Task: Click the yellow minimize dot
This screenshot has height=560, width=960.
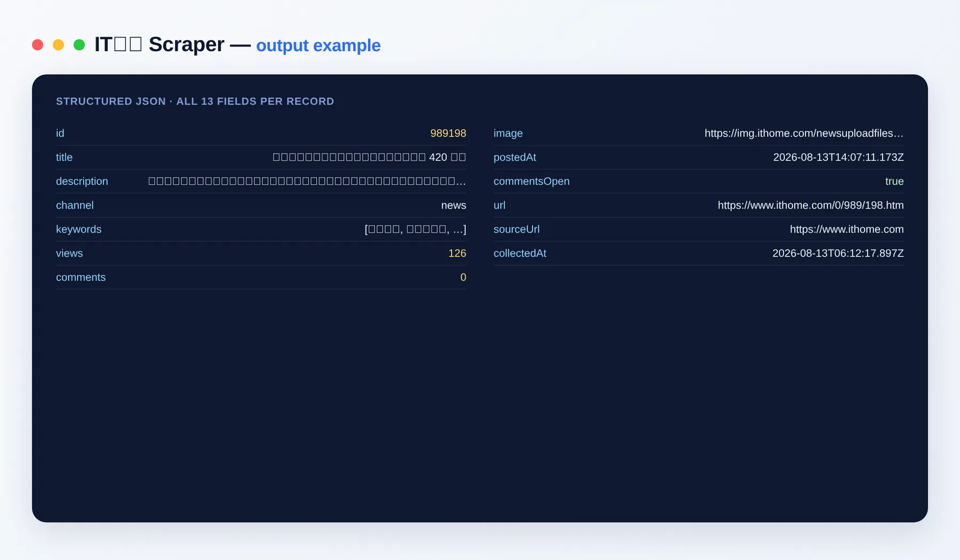Action: click(x=58, y=45)
